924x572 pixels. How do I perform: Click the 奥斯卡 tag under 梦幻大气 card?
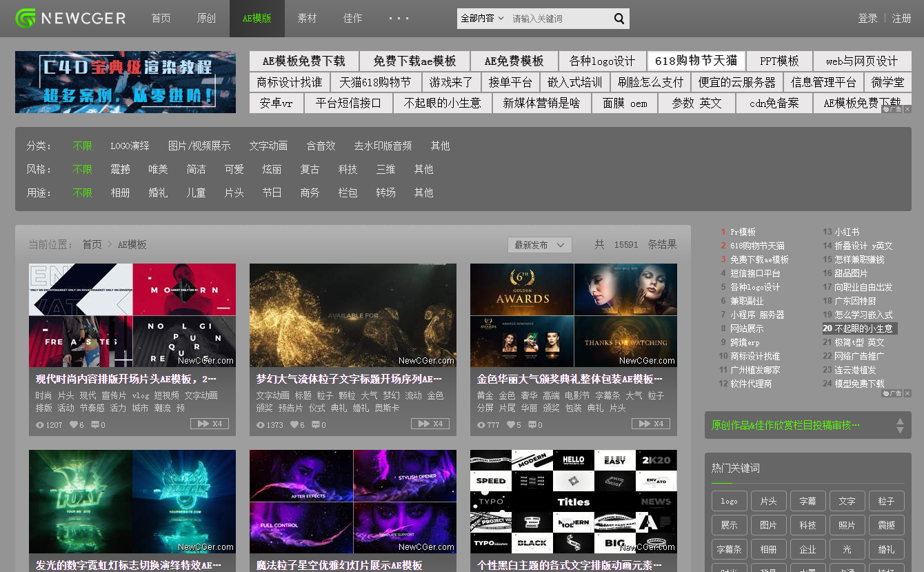point(385,408)
